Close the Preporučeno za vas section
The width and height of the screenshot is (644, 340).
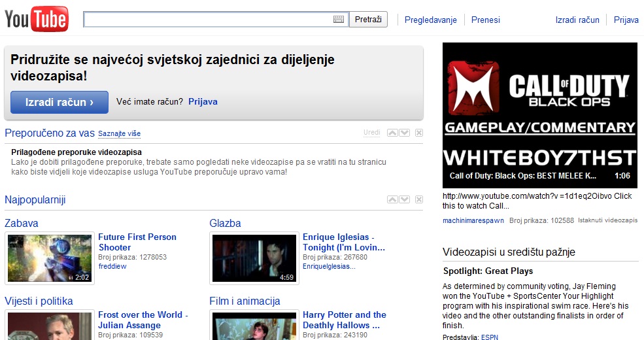[x=419, y=133]
